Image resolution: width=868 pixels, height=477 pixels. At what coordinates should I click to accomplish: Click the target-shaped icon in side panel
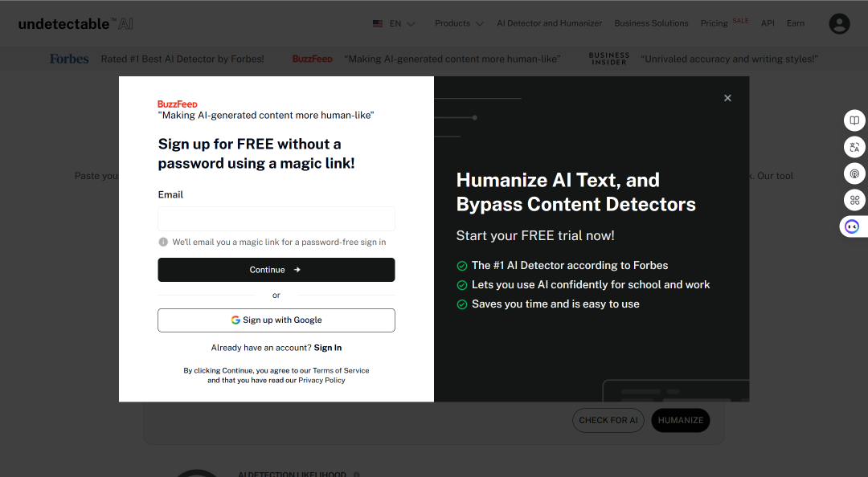coord(854,173)
